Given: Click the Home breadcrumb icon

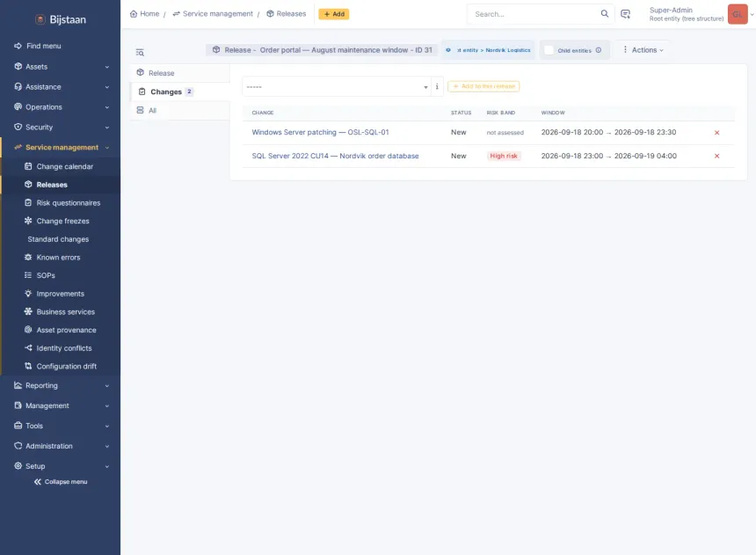Looking at the screenshot, I should [x=134, y=14].
